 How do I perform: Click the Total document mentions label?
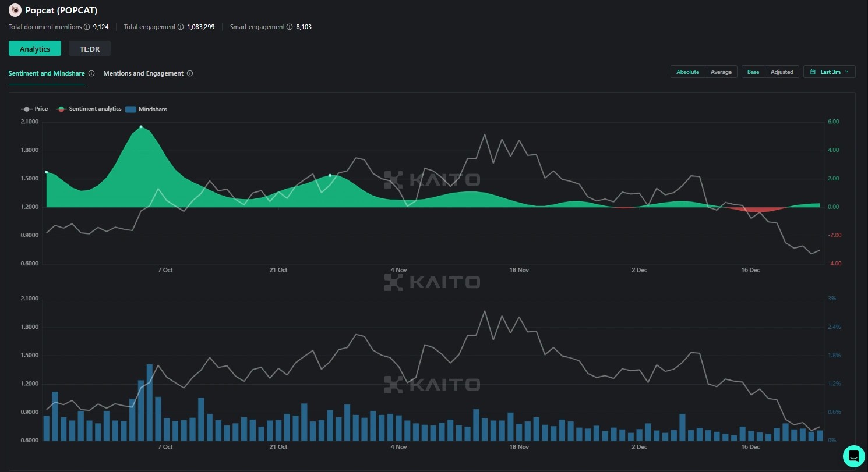pos(45,27)
